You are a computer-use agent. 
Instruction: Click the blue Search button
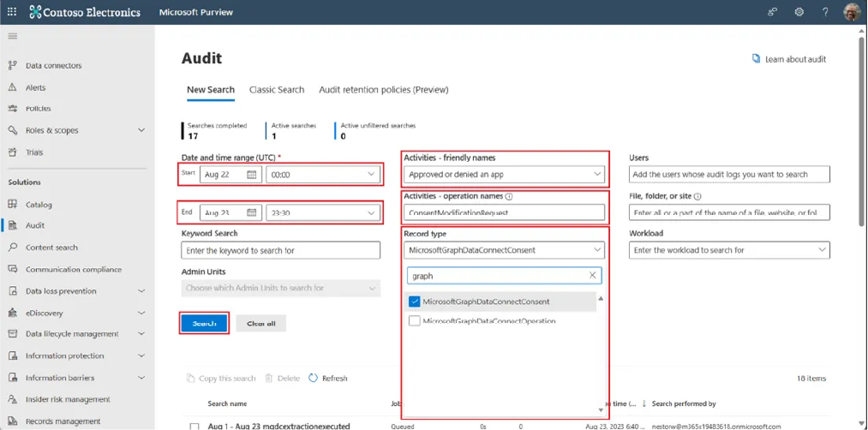click(204, 323)
